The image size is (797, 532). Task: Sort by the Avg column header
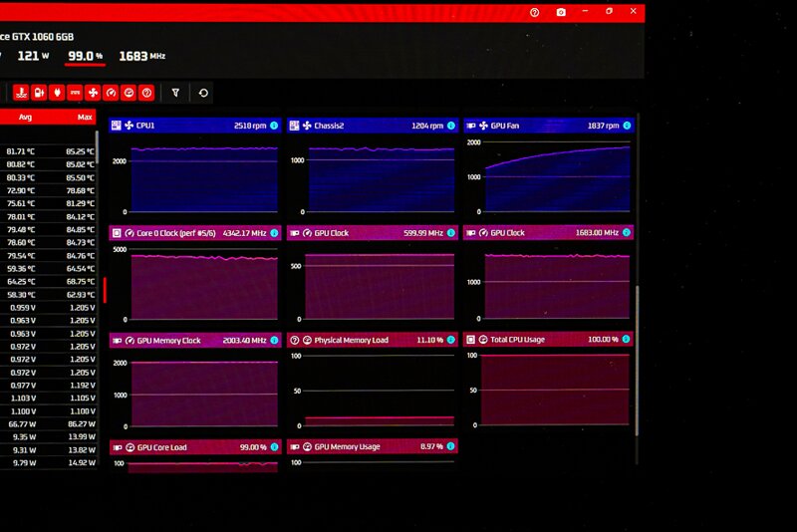26,118
